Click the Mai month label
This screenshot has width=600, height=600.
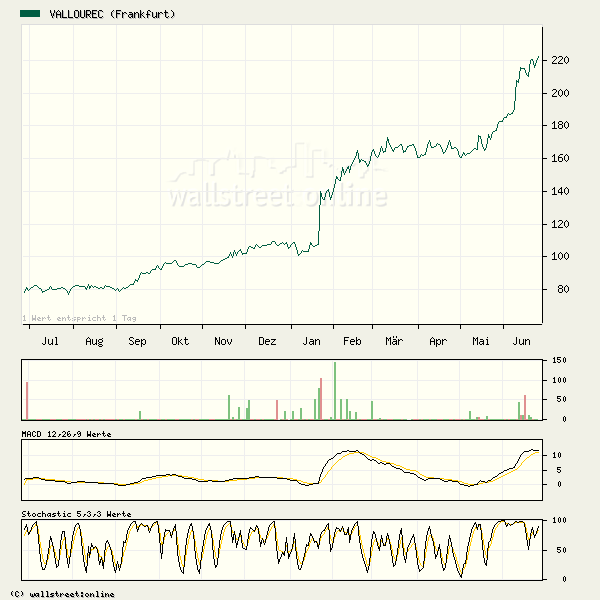click(x=481, y=341)
